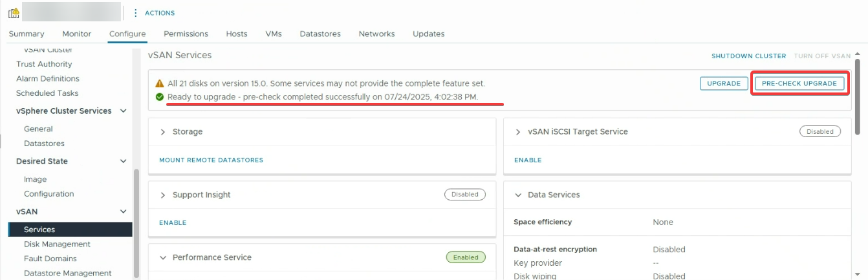Go to the Updates tab
Viewport: 868px width, 280px height.
tap(429, 34)
